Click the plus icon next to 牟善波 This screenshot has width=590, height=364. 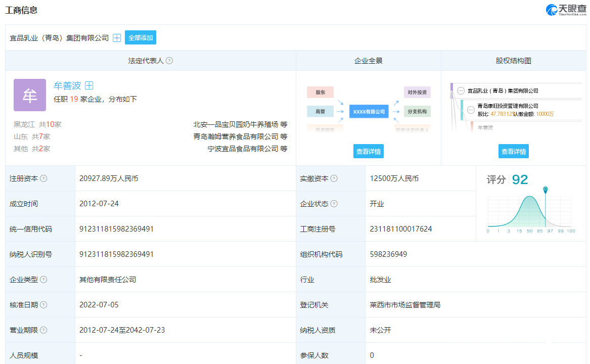click(x=89, y=86)
